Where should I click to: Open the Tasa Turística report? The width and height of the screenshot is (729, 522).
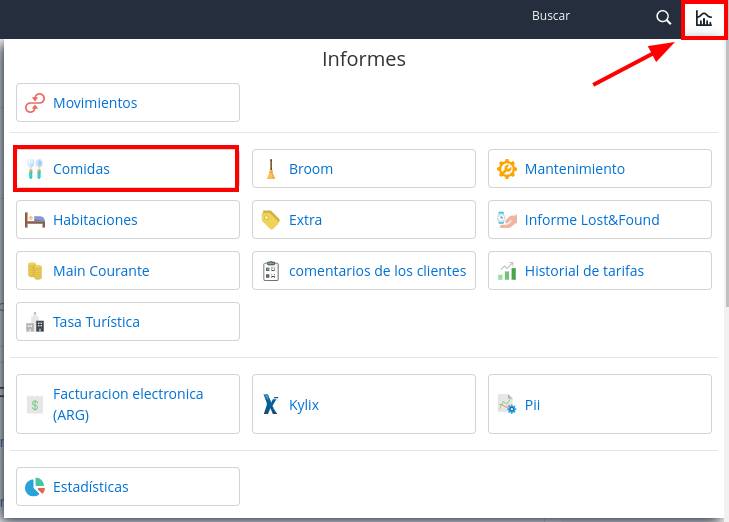click(128, 322)
